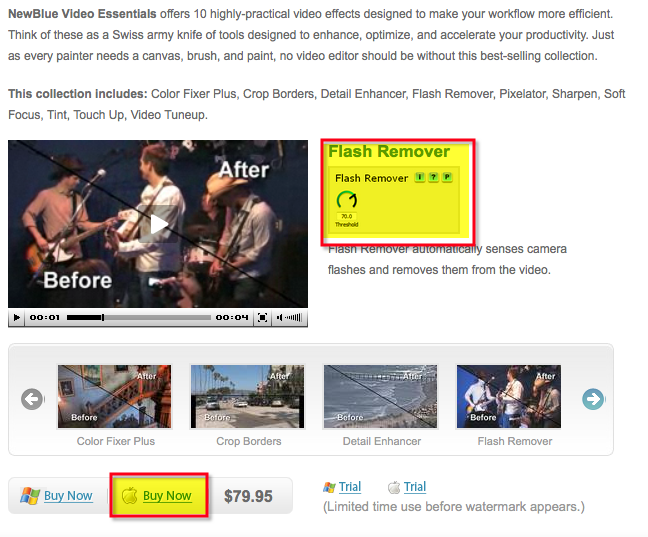Click Mac Buy Now link
The width and height of the screenshot is (648, 537).
tap(167, 496)
